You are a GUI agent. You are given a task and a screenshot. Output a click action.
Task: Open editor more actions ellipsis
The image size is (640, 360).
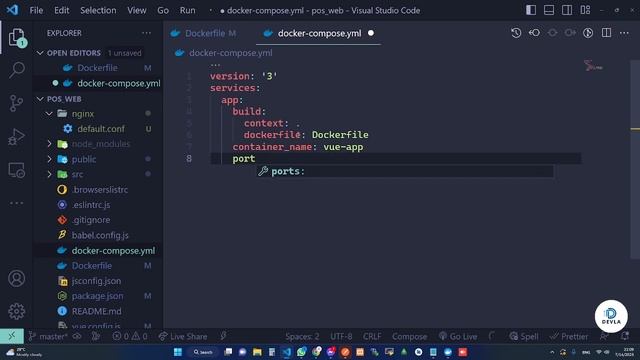[x=624, y=33]
